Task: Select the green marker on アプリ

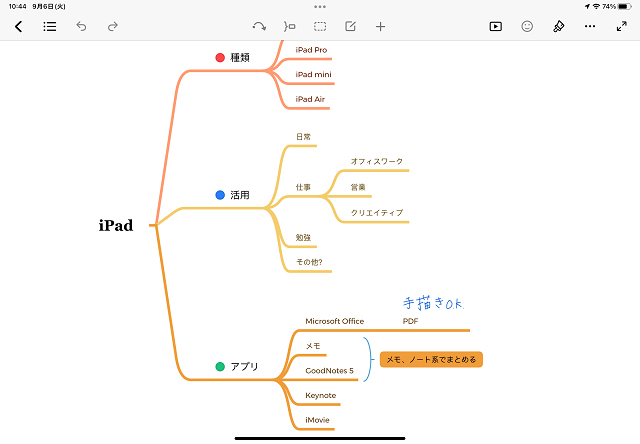Action: 220,366
